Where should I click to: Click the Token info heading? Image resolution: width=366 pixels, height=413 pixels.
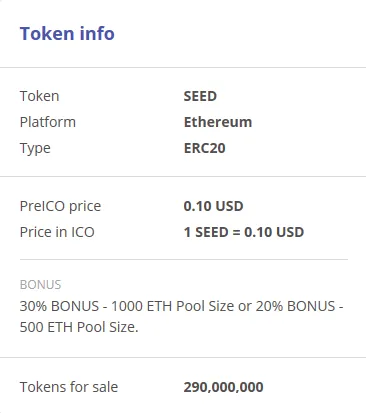point(67,33)
